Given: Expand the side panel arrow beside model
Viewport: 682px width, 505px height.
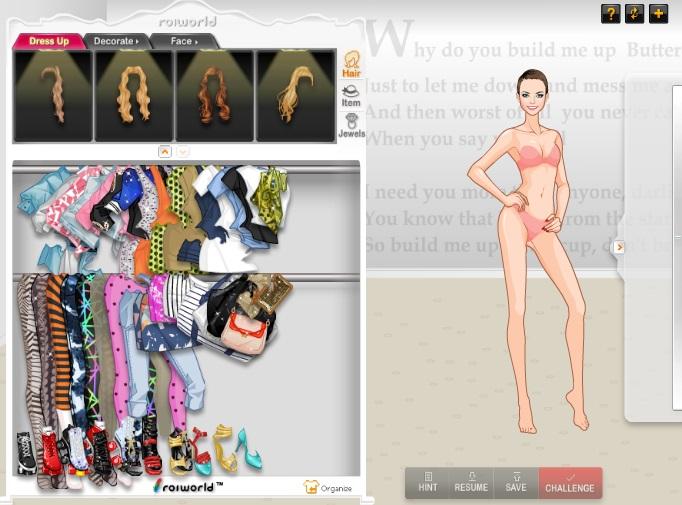Looking at the screenshot, I should [x=619, y=247].
